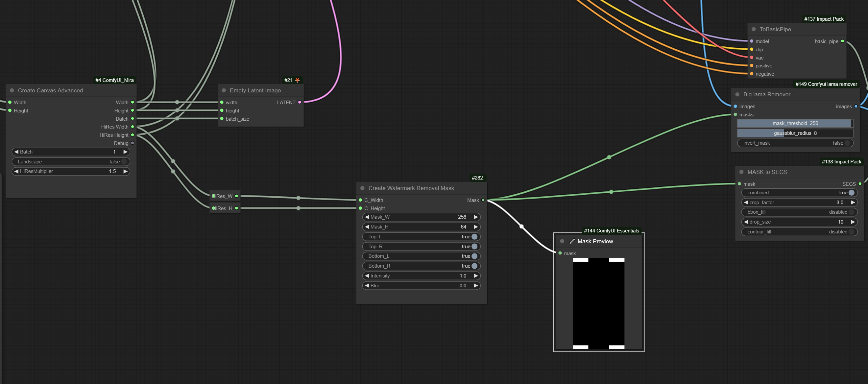The width and height of the screenshot is (868, 384).
Task: Select the Create Watermark Removal Mask title
Action: [x=411, y=188]
